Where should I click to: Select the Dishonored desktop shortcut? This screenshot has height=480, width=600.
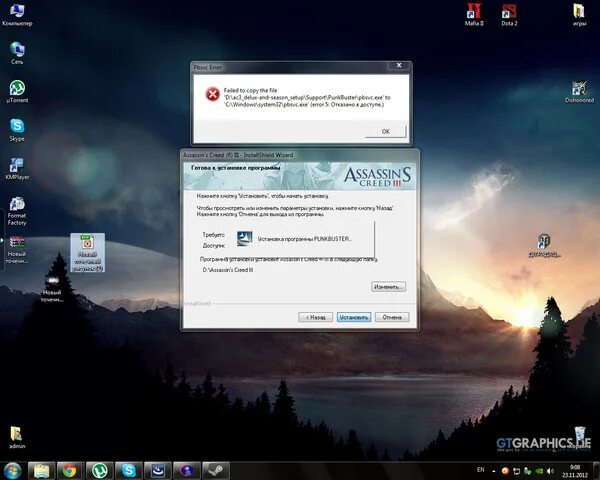(579, 91)
